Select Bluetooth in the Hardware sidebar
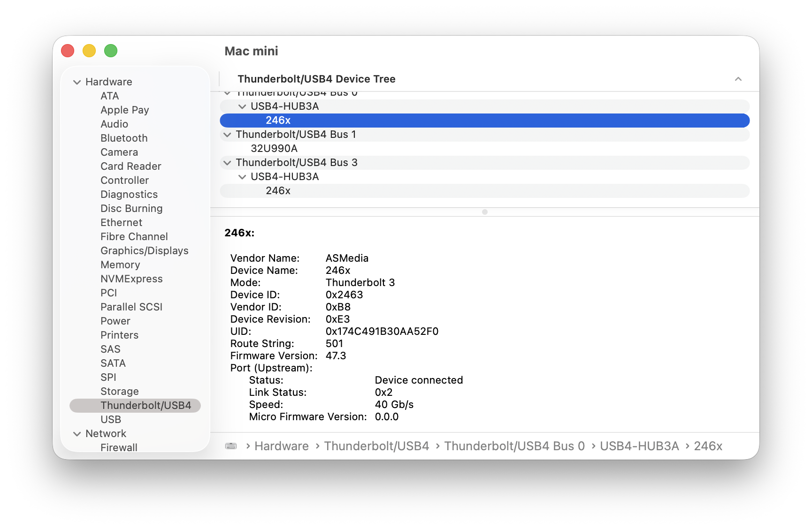 point(123,138)
